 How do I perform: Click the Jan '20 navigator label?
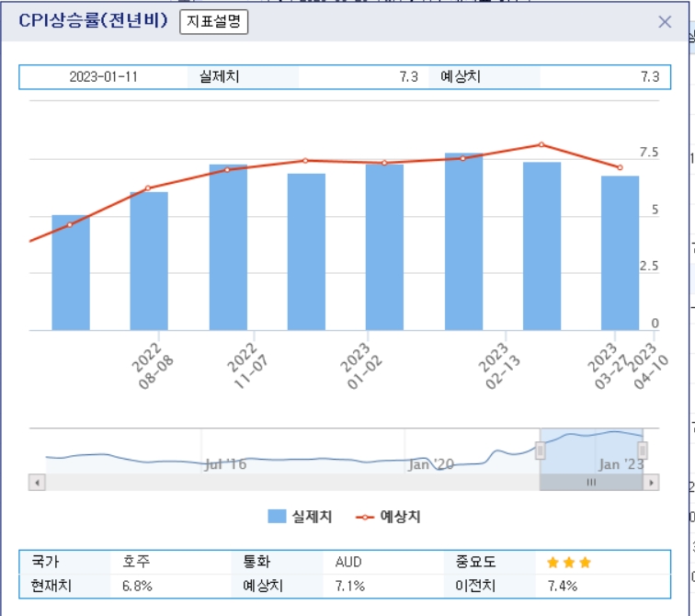click(431, 464)
